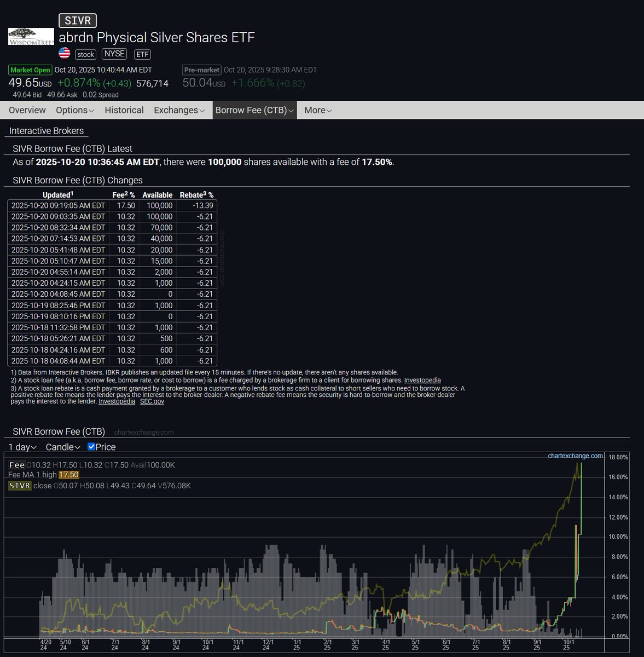Click the 10/1 25 timeline label
Image resolution: width=644 pixels, height=657 pixels.
568,645
